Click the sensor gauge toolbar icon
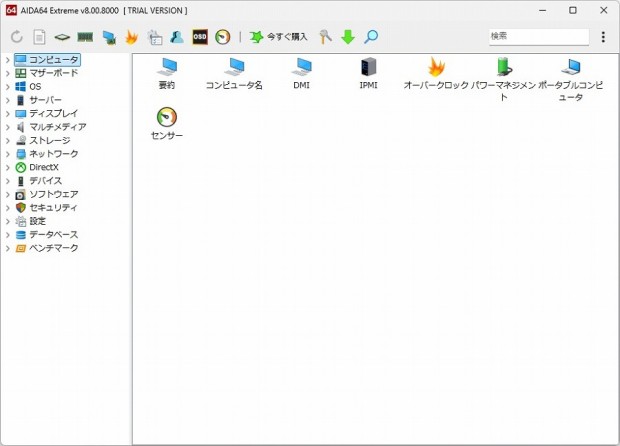This screenshot has height=446, width=620. point(223,37)
